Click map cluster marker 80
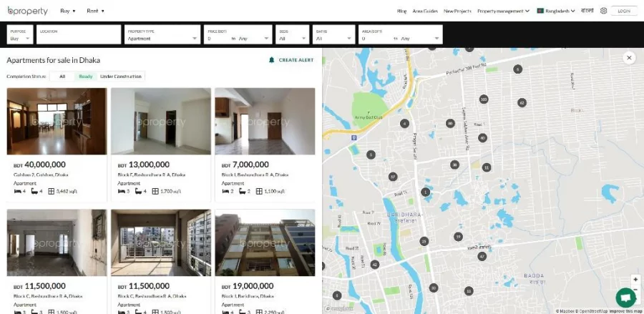 click(x=450, y=123)
